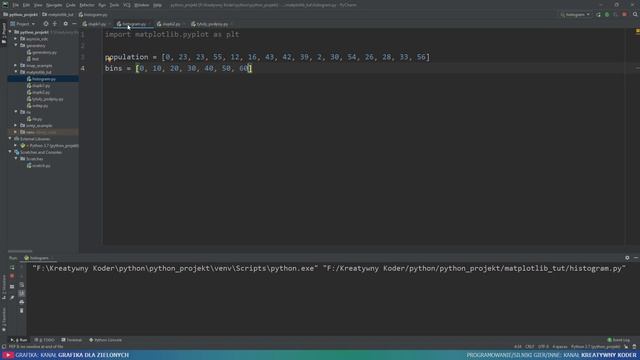Click the up arrow icon in the Run console
Screen dimensions: 640x360
pyautogui.click(x=22, y=268)
